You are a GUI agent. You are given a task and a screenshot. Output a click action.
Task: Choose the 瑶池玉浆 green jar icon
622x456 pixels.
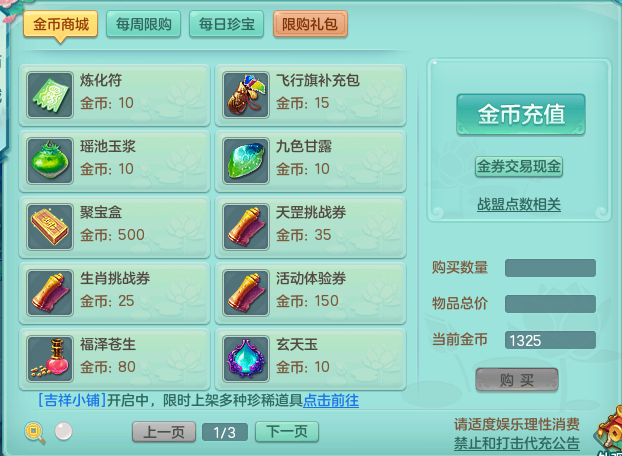coord(50,161)
